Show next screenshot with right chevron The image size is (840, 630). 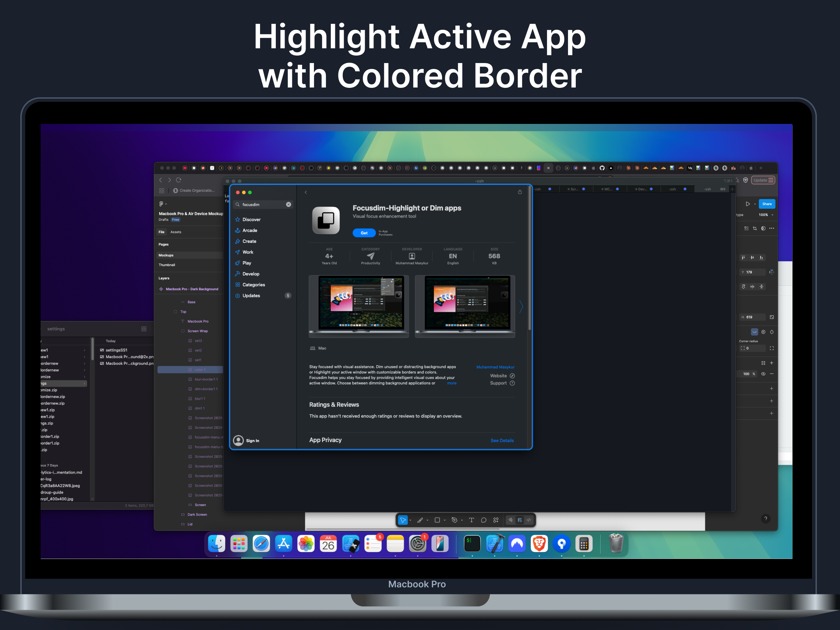pos(521,306)
